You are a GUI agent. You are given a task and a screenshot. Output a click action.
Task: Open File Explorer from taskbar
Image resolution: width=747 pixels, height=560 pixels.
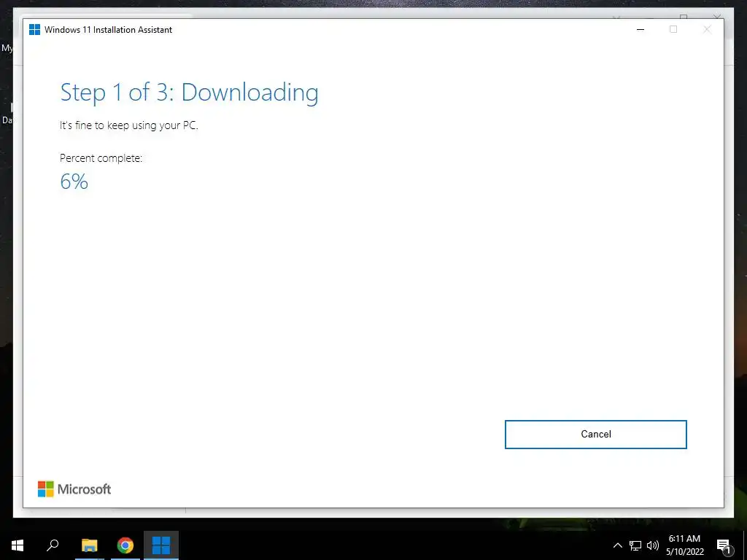click(x=89, y=545)
